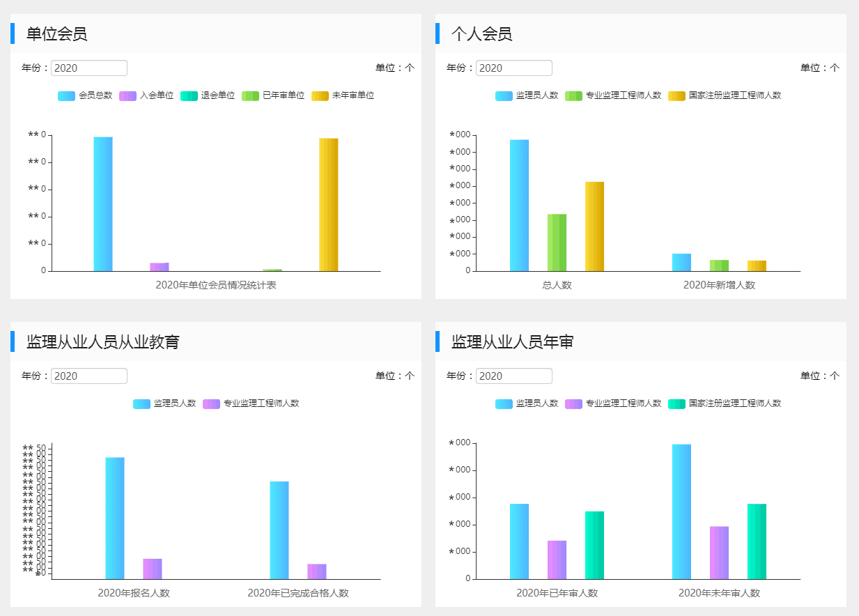Click the year input in 监理从业人员年审 panel

pos(514,376)
